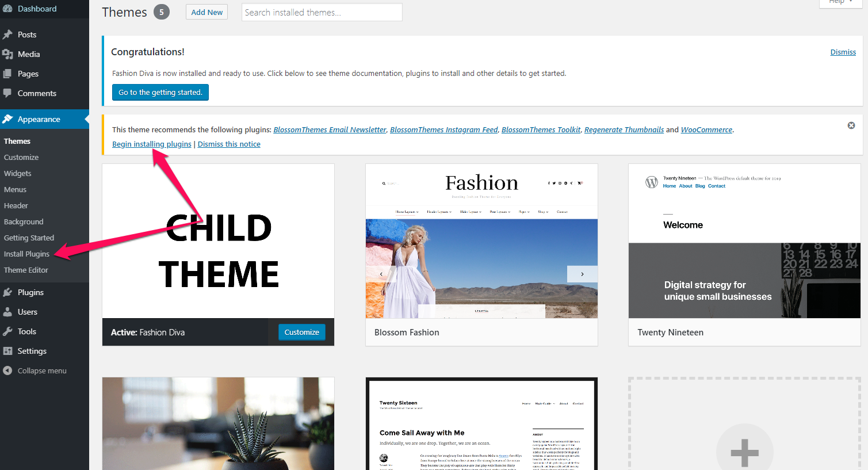
Task: Click the Twenty Nineteen theme name
Action: coord(670,333)
